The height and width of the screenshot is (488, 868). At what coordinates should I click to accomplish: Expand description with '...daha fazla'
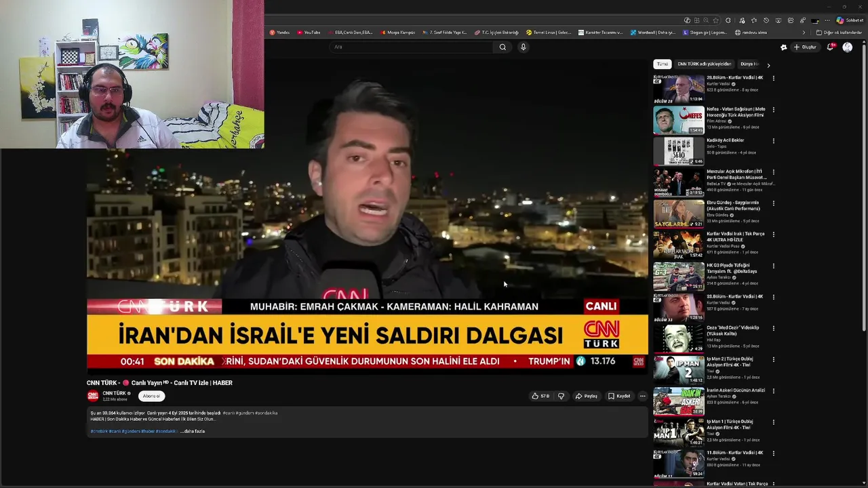click(x=193, y=431)
